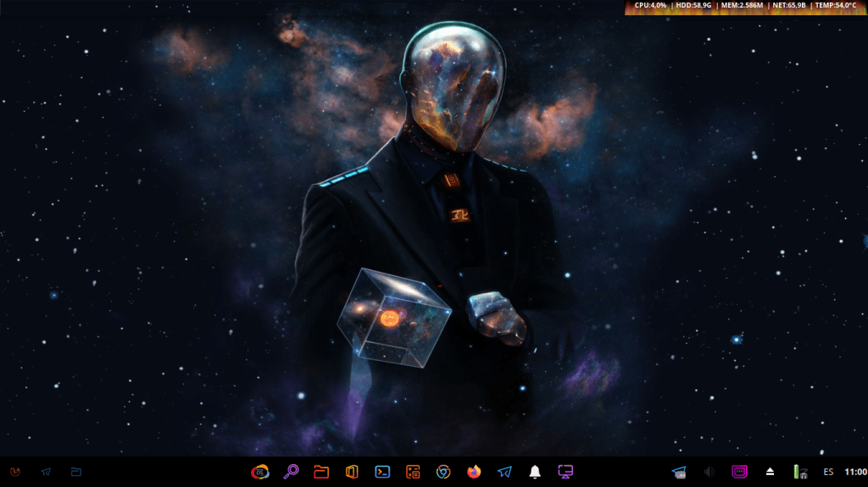The image size is (868, 487).
Task: Open Telegram from the center dock
Action: [504, 472]
